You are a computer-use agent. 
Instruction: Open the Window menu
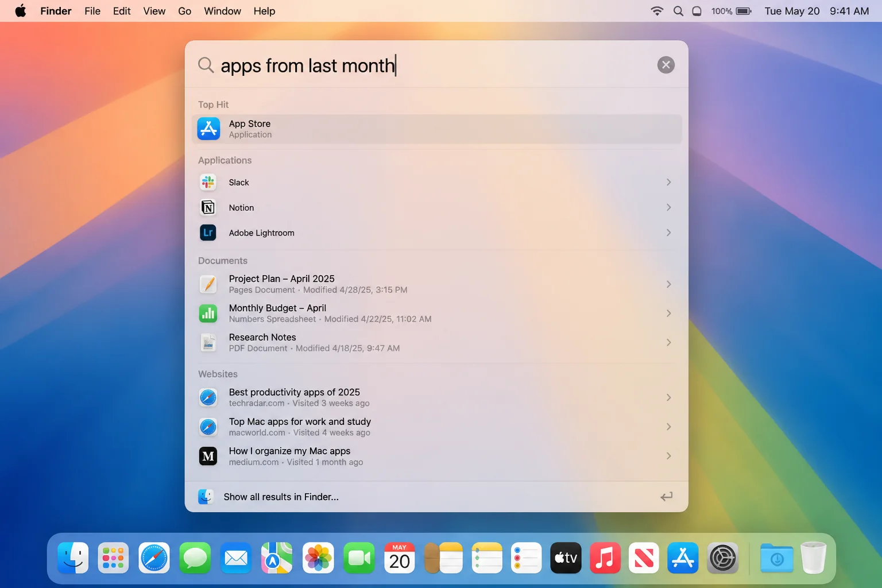tap(222, 11)
